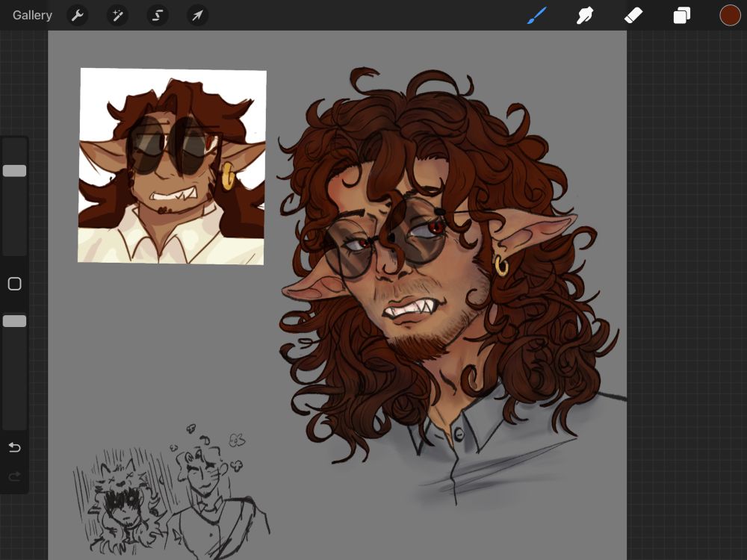Tap the small reference portrait thumbnail on canvas

tap(173, 166)
